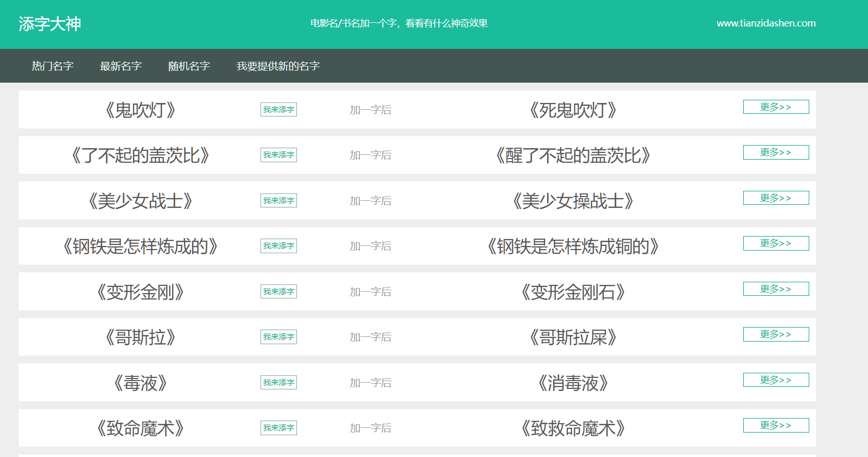Click 我来添字 button for 《了不起的盖茨比》
This screenshot has width=868, height=457.
coord(279,155)
